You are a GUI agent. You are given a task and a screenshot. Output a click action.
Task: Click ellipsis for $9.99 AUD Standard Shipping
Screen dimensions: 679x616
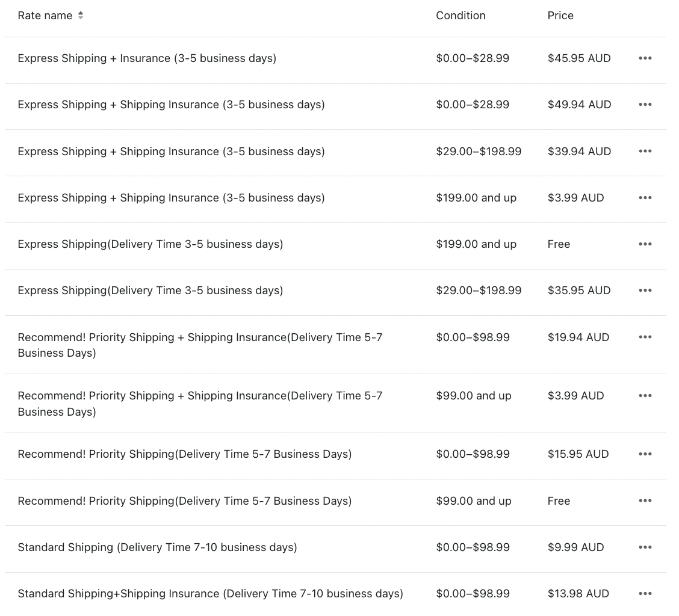pos(645,547)
